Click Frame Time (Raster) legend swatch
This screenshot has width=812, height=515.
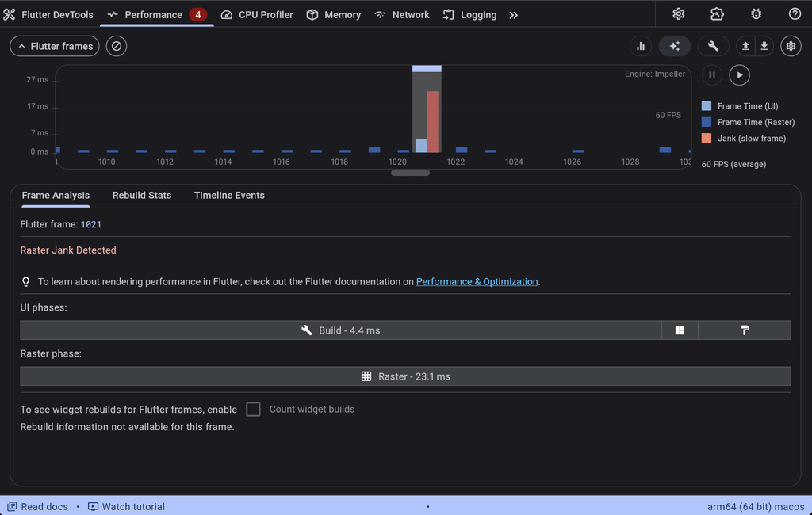coord(707,122)
